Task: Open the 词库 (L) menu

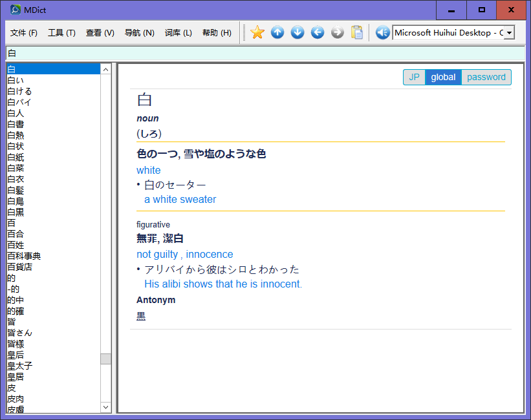Action: coord(178,32)
